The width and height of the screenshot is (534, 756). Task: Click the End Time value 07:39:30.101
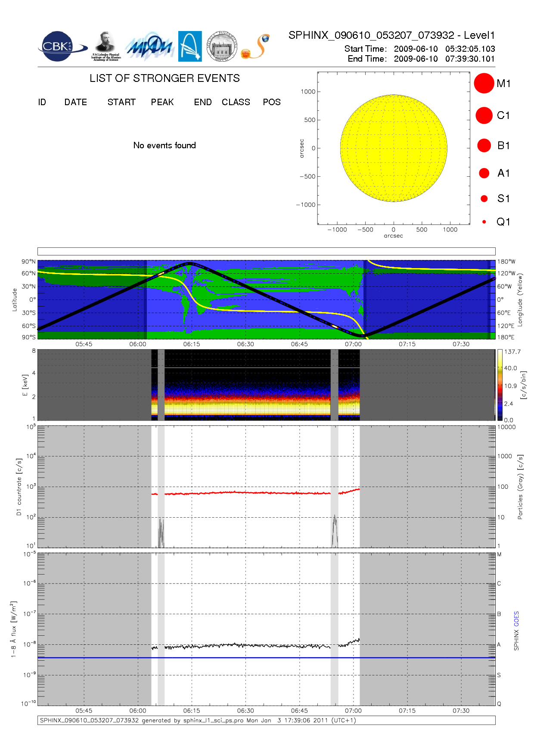coord(470,59)
